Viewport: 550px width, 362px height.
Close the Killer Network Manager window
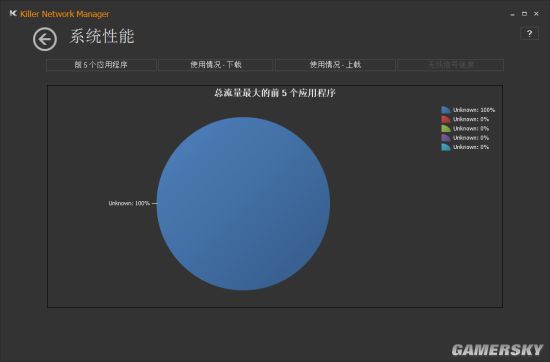click(536, 14)
